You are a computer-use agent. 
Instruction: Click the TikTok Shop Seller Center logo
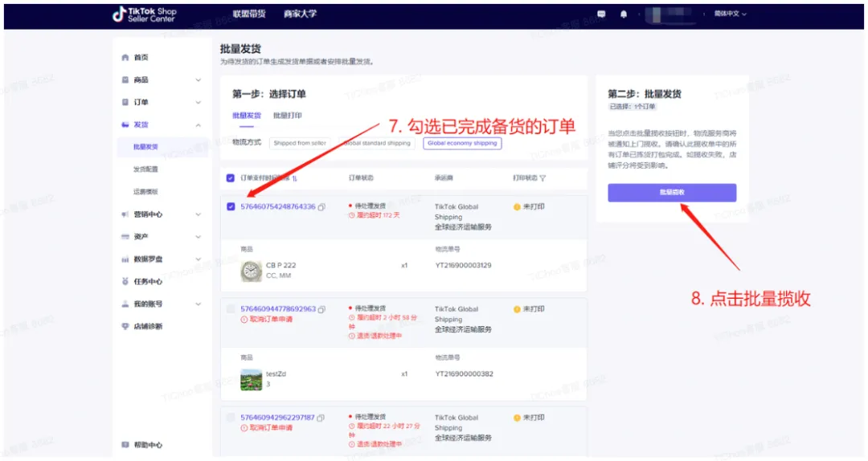click(144, 14)
